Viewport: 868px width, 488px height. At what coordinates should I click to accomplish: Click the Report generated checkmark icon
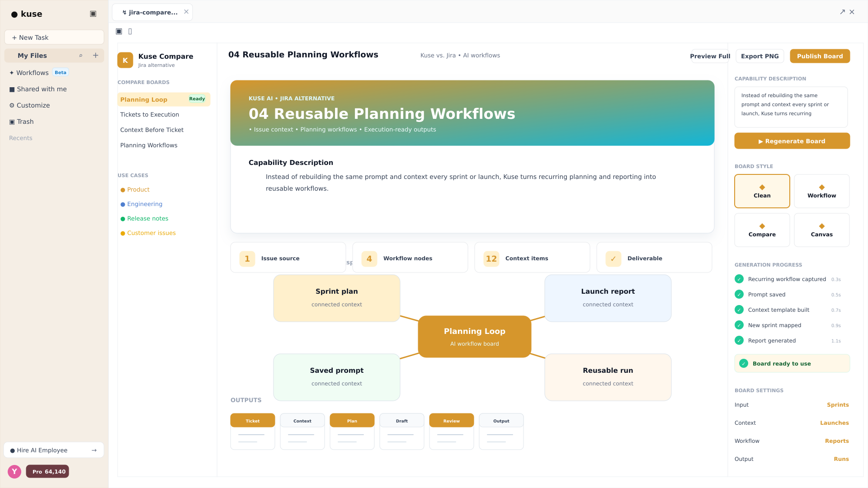coord(739,340)
